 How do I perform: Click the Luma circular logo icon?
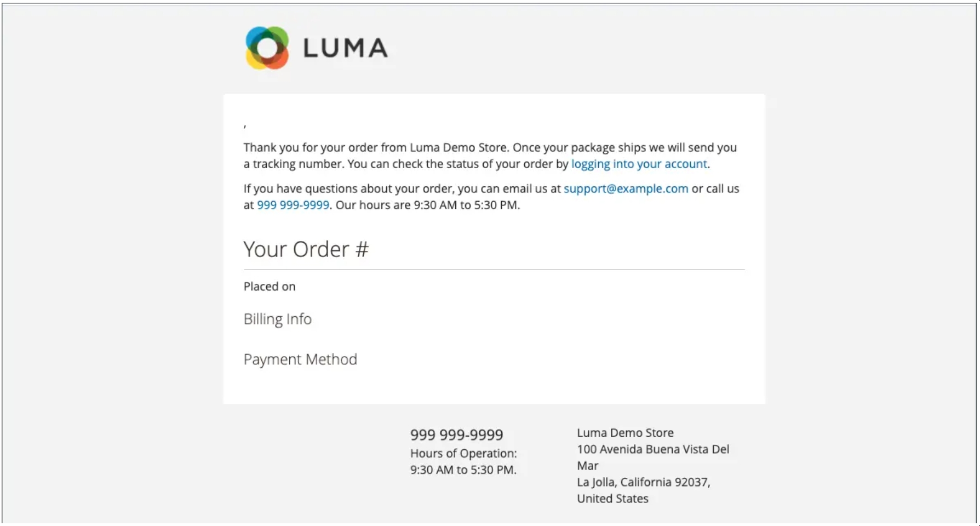pos(267,48)
